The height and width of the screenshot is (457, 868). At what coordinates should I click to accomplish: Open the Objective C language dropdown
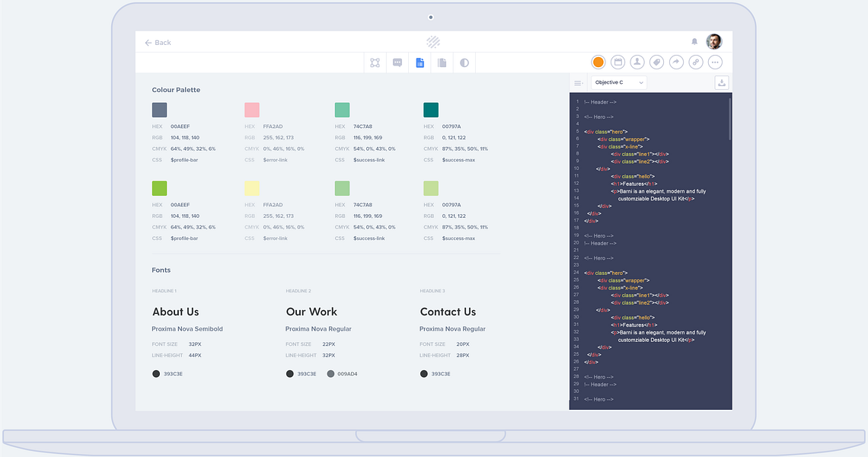[x=619, y=82]
